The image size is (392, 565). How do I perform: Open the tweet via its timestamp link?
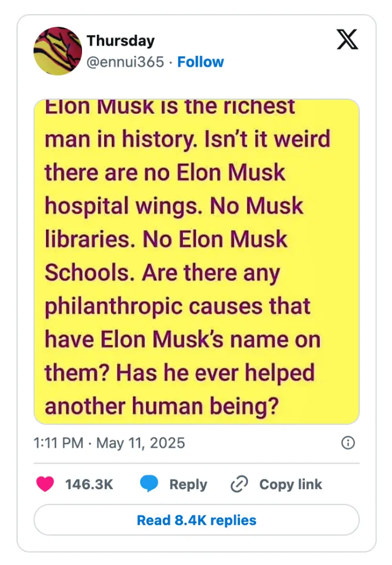coord(108,443)
